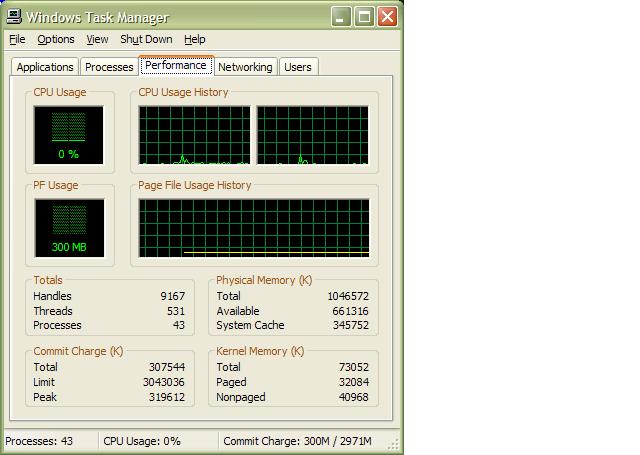The height and width of the screenshot is (455, 640).
Task: Maximize the Task Manager window
Action: (x=364, y=17)
